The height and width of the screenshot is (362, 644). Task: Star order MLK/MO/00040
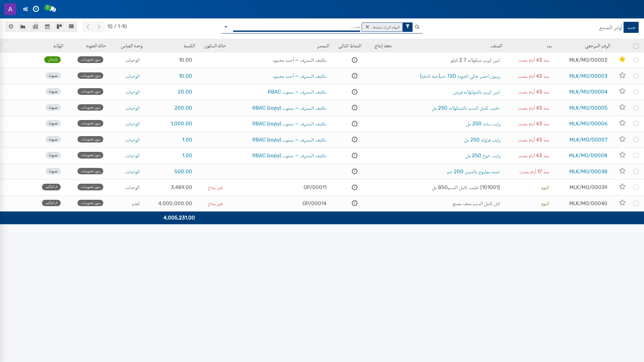point(622,203)
